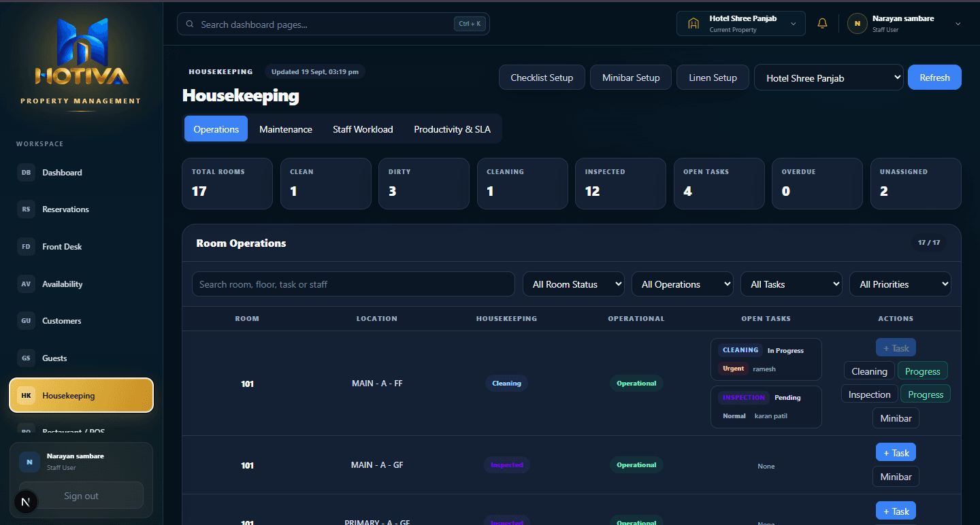Open Minibar Setup
Screen dimensions: 980x525
pos(631,78)
